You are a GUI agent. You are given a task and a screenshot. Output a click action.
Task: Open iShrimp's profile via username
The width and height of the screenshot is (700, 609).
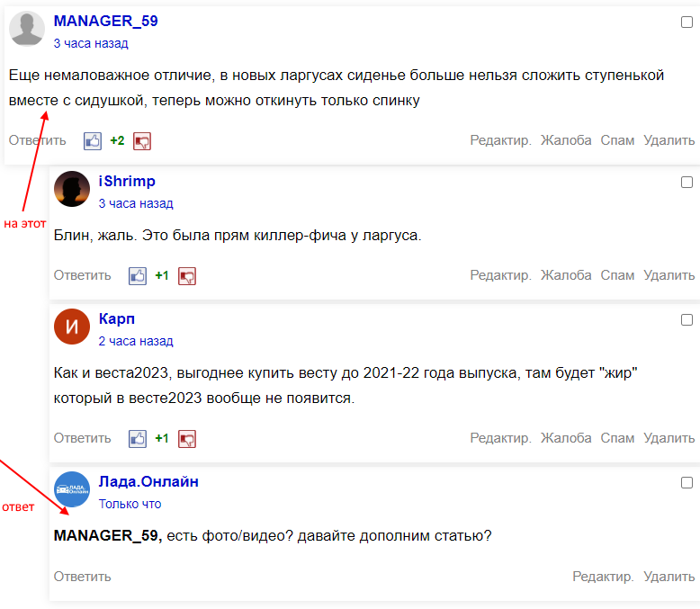click(x=127, y=182)
